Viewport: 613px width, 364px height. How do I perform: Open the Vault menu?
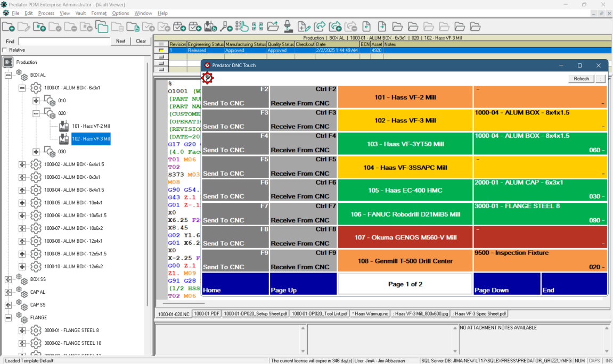point(80,13)
